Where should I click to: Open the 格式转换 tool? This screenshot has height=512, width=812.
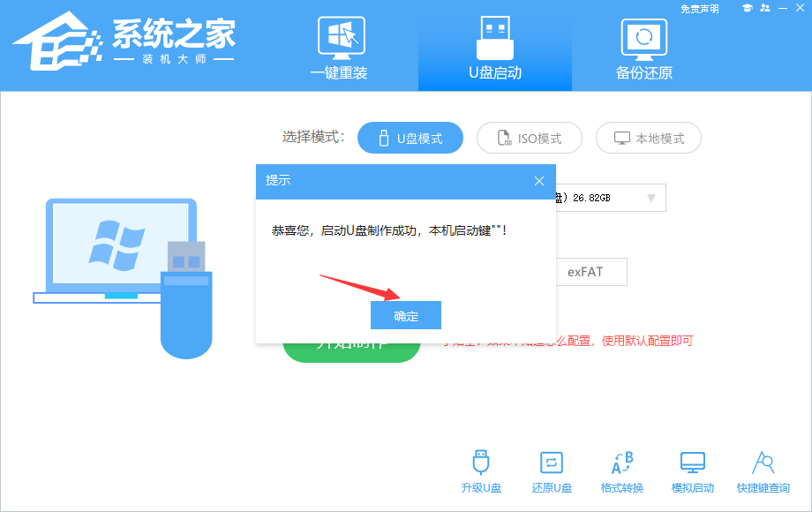point(622,472)
